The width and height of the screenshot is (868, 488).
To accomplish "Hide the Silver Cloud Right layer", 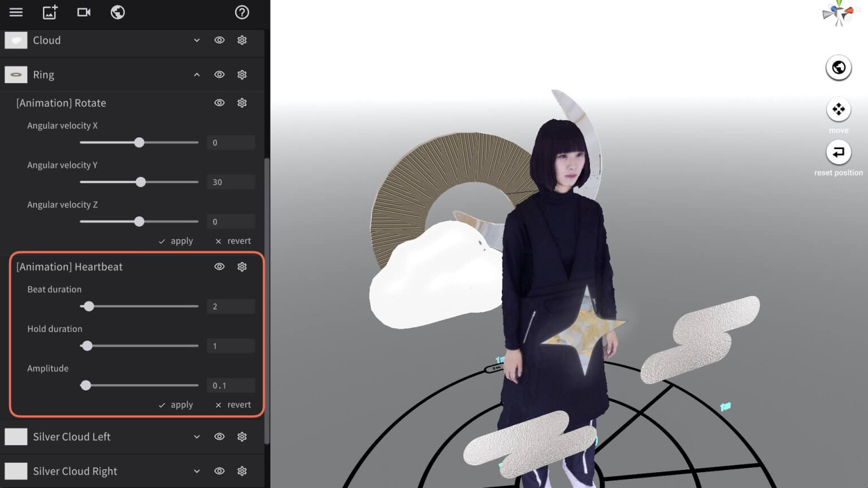I will click(219, 471).
